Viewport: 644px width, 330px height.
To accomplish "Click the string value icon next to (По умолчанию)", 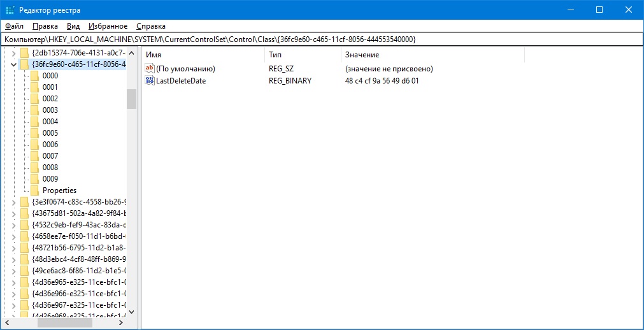I will (x=150, y=68).
